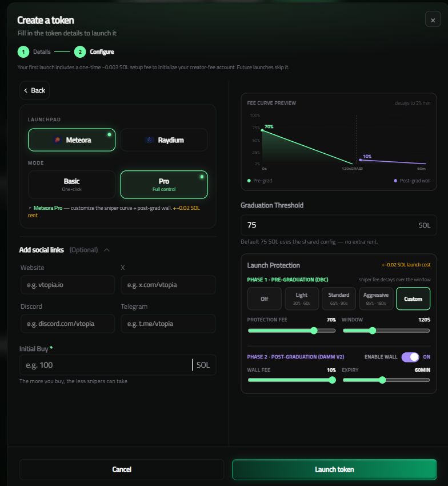The width and height of the screenshot is (448, 486).
Task: Adjust the Protection Fee slider
Action: point(292,330)
